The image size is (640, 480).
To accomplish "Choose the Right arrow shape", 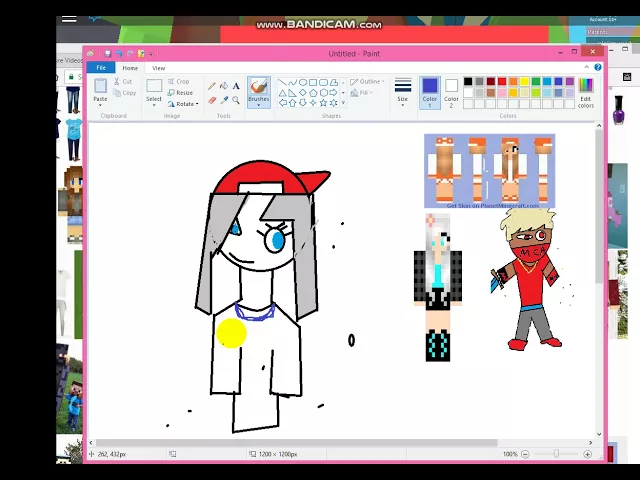I will (333, 93).
